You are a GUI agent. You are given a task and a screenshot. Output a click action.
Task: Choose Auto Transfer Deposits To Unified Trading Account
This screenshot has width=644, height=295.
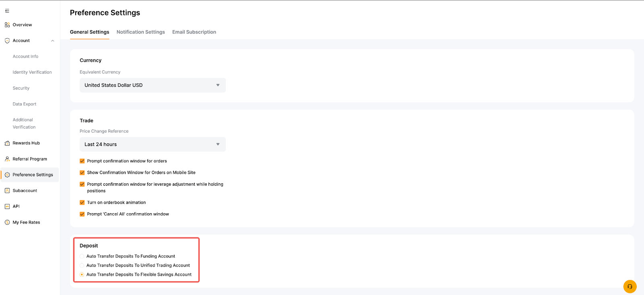pos(82,266)
